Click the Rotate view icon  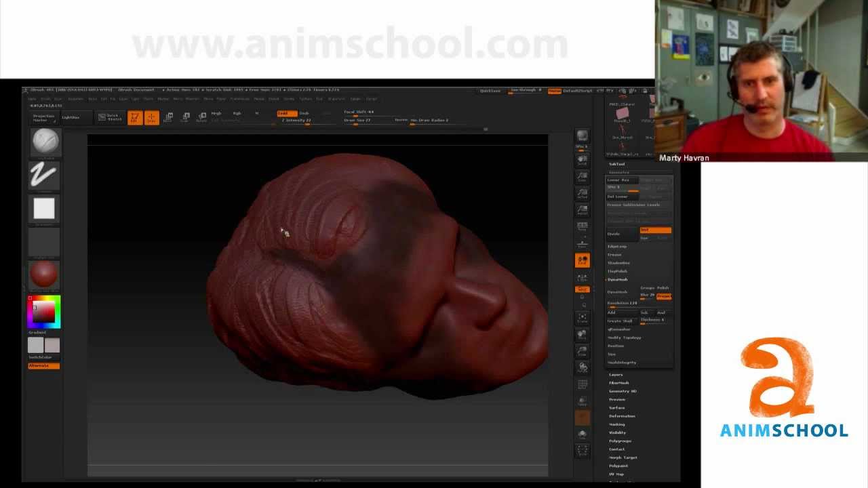[582, 367]
